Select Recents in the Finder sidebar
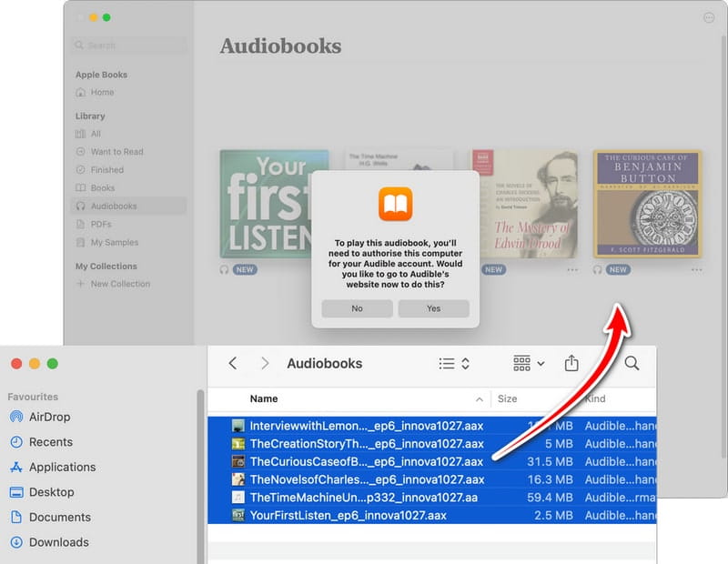This screenshot has width=728, height=564. [x=50, y=442]
